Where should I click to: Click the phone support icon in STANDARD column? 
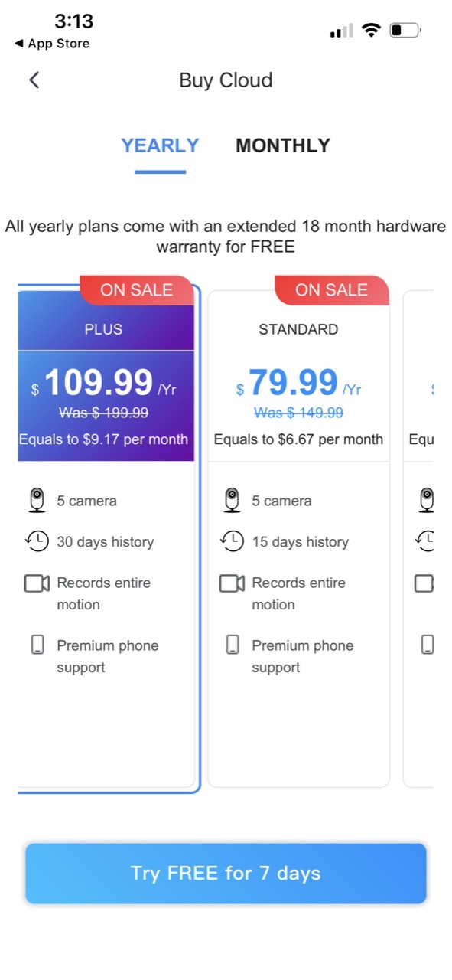[231, 645]
